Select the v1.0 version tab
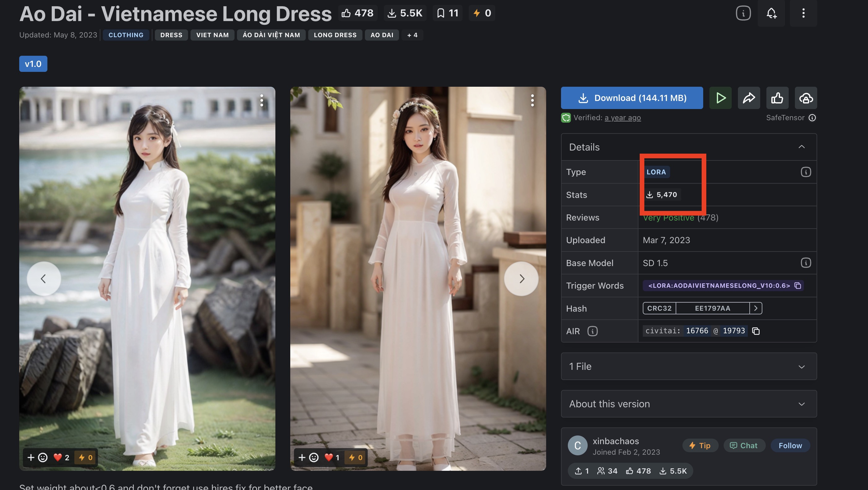The width and height of the screenshot is (868, 490). coord(33,64)
